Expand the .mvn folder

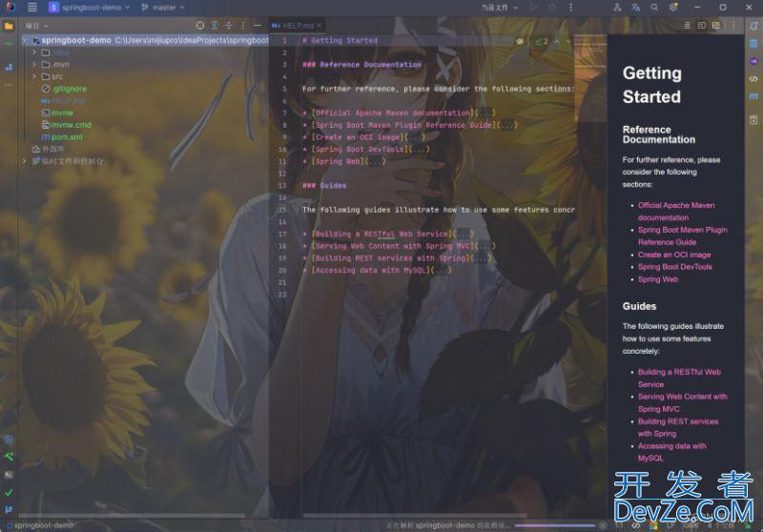point(34,64)
